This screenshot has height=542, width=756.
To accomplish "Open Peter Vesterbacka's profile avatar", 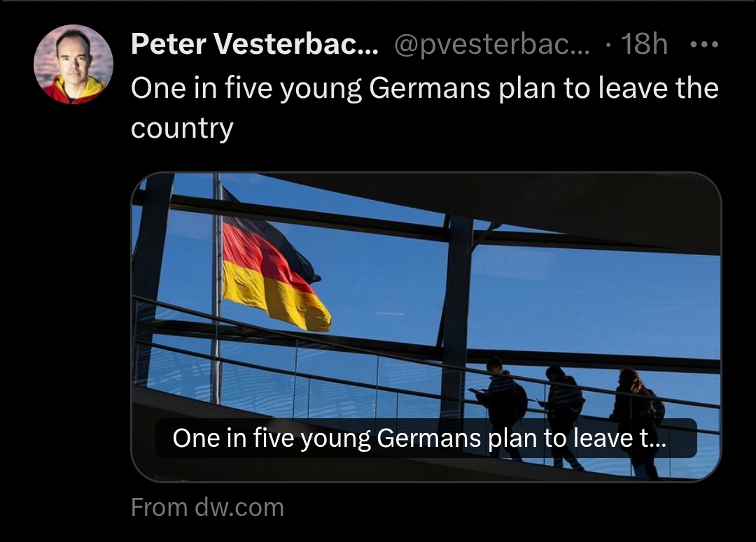I will click(73, 64).
